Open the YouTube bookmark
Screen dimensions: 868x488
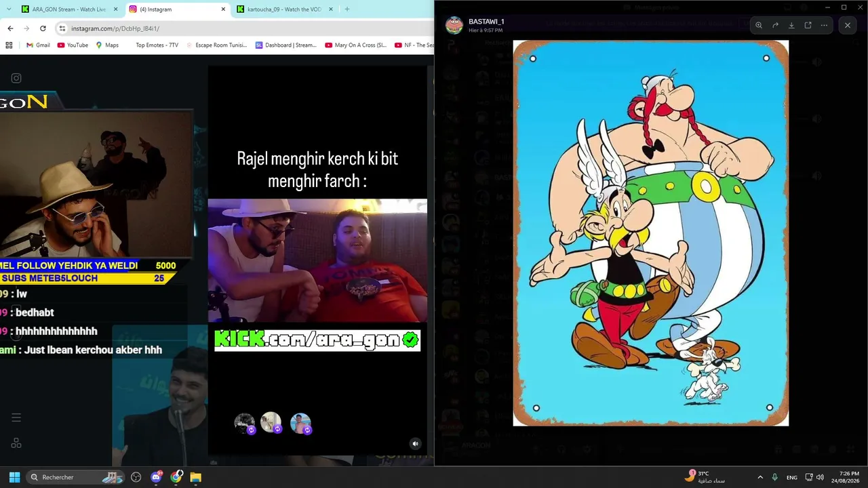(x=73, y=45)
